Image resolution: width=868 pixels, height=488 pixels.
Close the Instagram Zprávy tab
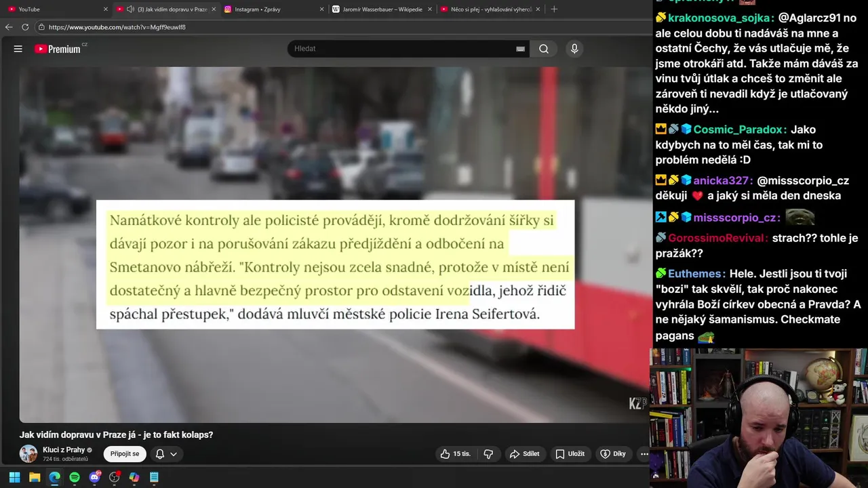321,9
